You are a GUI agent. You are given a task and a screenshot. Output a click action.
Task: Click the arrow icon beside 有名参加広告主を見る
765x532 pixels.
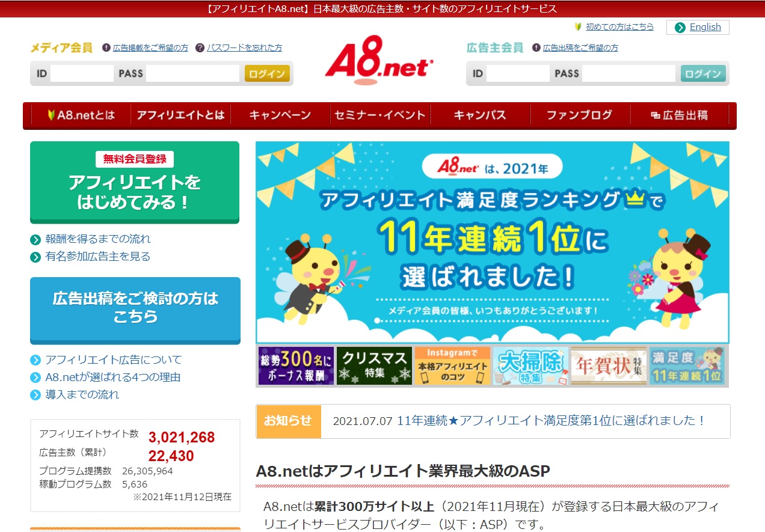(35, 257)
